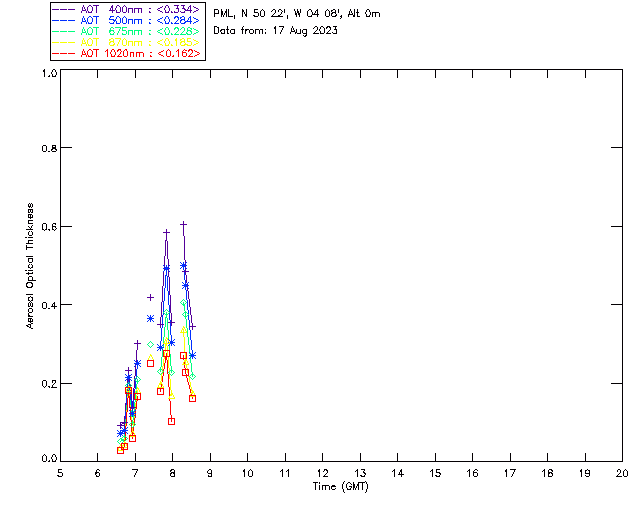Click the last blue asterisk marker near 0.27

pyautogui.click(x=192, y=356)
